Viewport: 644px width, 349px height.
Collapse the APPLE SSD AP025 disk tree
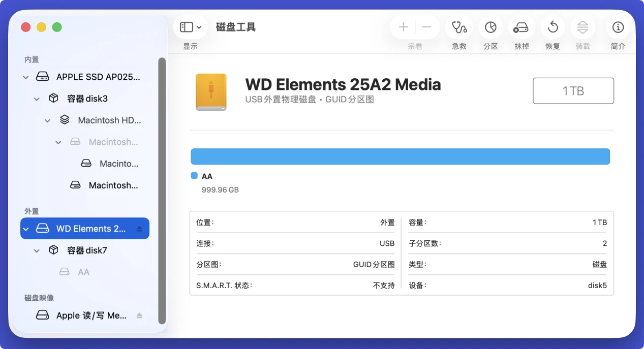click(26, 77)
